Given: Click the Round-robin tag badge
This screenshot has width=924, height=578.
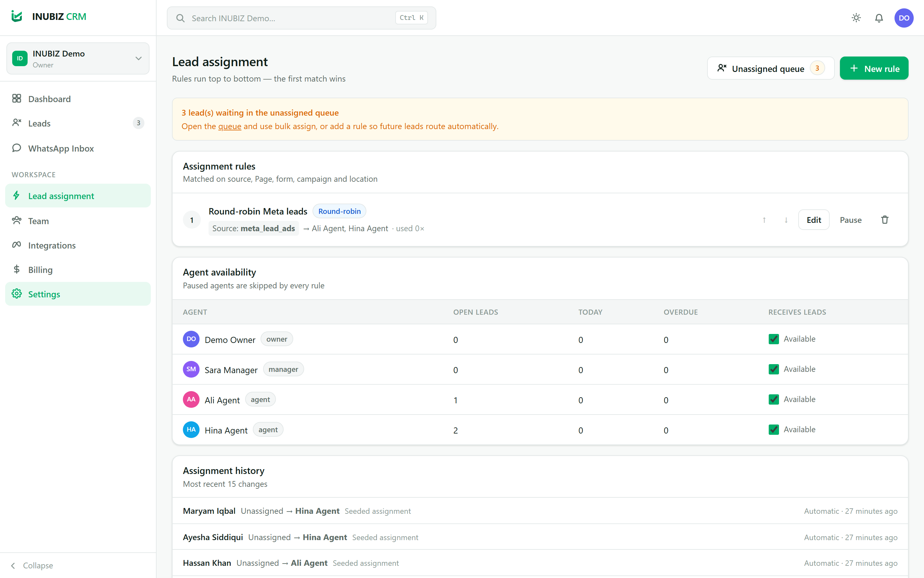Looking at the screenshot, I should [339, 211].
